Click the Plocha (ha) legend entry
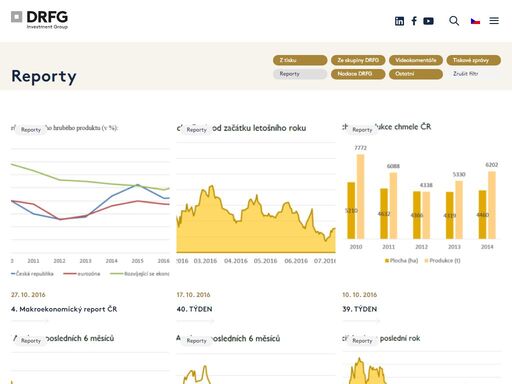The image size is (512, 384). click(401, 261)
